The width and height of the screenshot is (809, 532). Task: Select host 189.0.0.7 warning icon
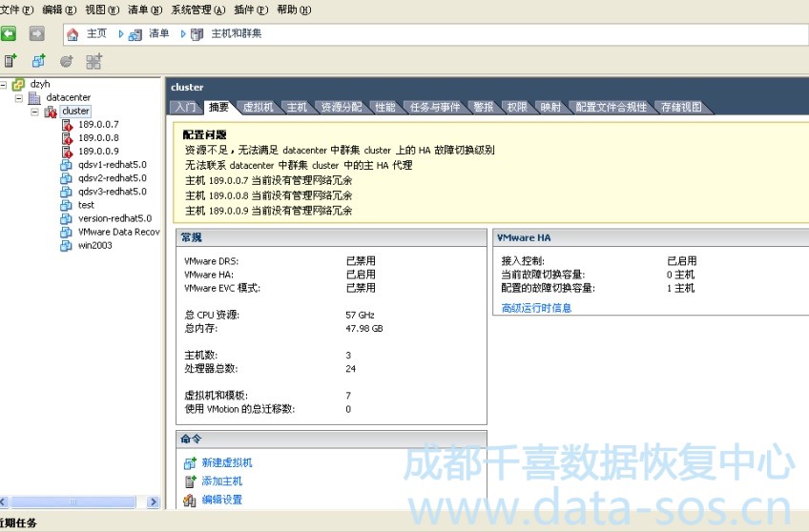click(x=67, y=125)
